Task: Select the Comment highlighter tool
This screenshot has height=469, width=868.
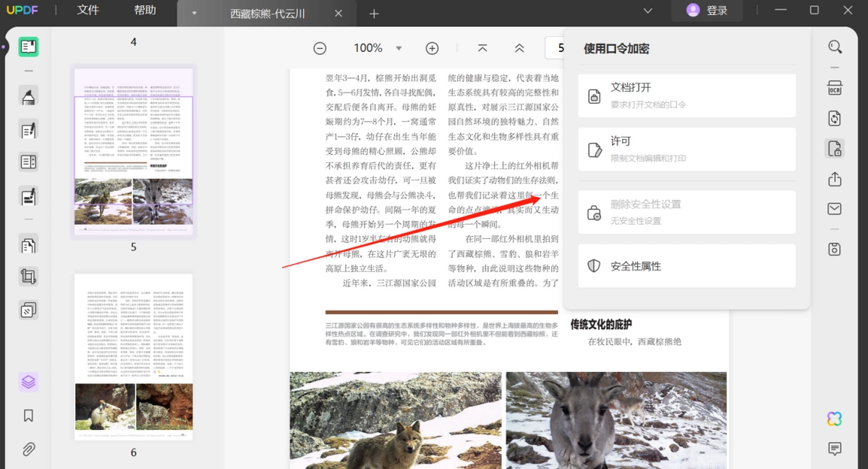Action: [28, 97]
